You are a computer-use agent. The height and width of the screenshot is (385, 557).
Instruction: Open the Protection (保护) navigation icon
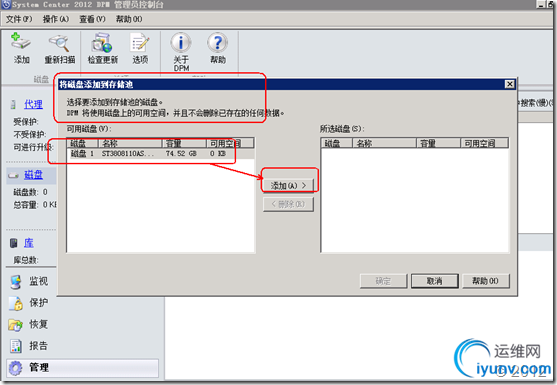pyautogui.click(x=16, y=303)
